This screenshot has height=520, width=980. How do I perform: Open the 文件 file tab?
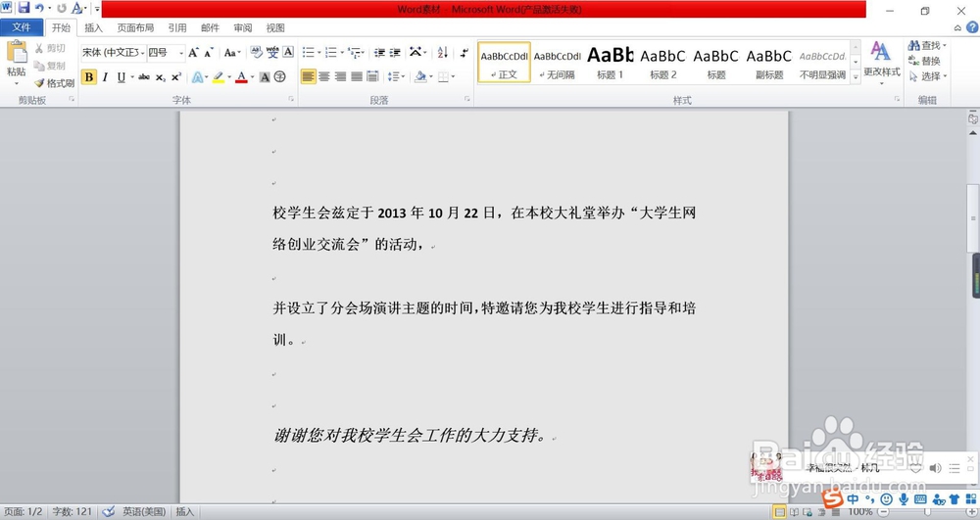point(22,27)
